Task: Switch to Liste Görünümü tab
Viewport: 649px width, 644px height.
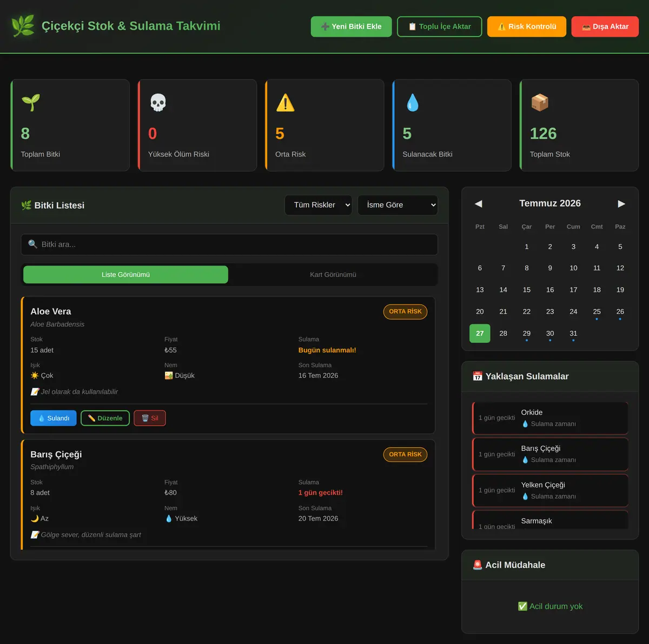Action: (126, 275)
